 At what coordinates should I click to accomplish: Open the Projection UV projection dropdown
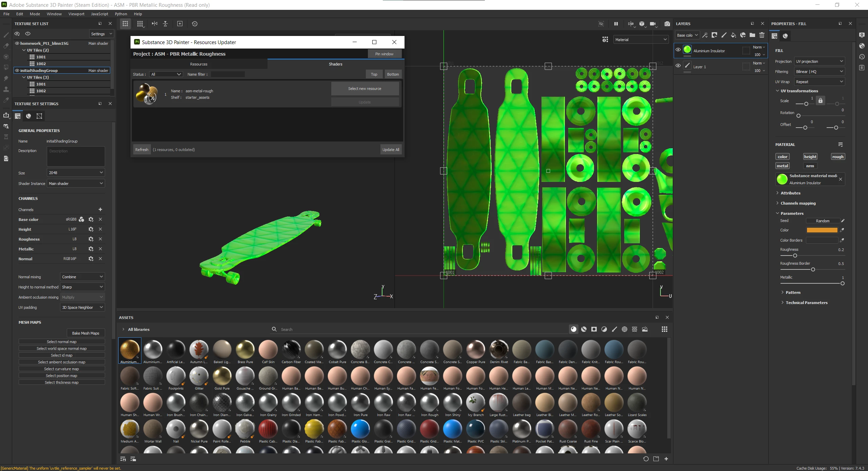819,61
